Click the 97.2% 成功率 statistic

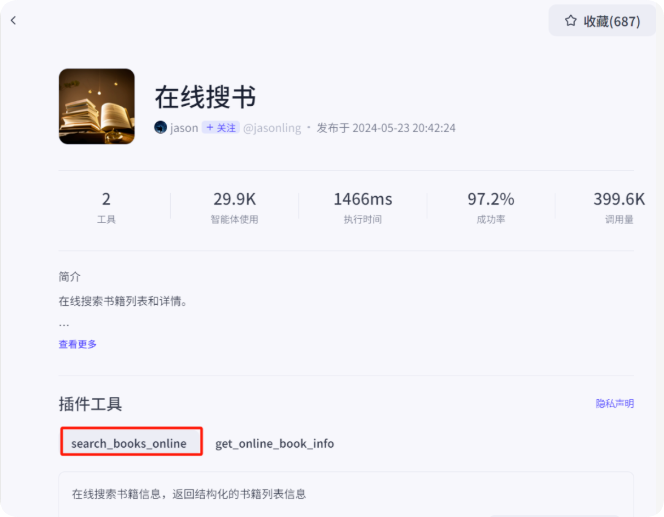(491, 207)
